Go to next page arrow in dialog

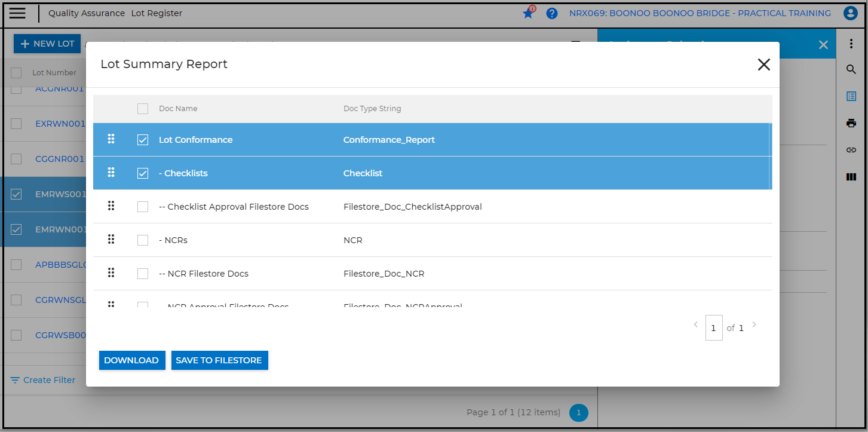(x=754, y=325)
